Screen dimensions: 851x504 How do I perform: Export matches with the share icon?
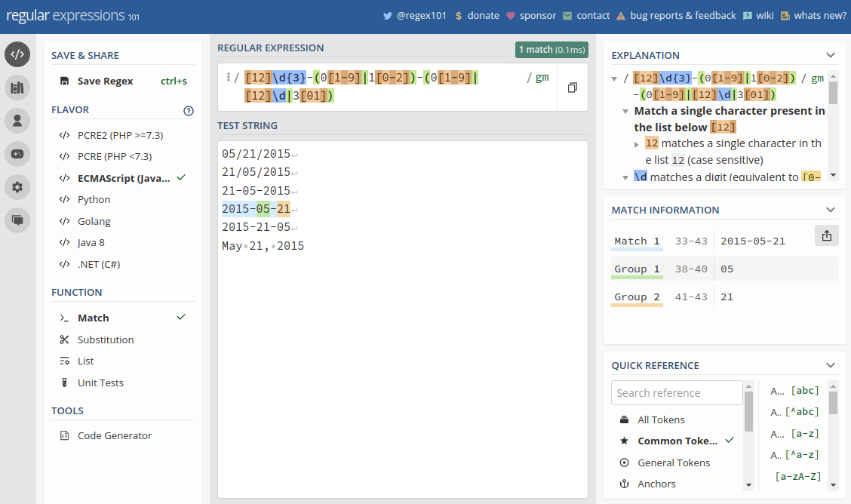coord(826,235)
